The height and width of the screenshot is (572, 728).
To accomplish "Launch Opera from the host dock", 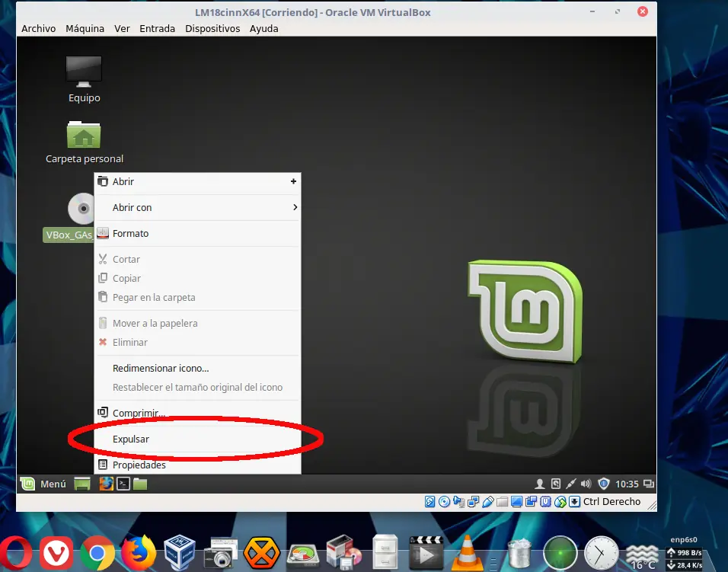I will coord(15,553).
